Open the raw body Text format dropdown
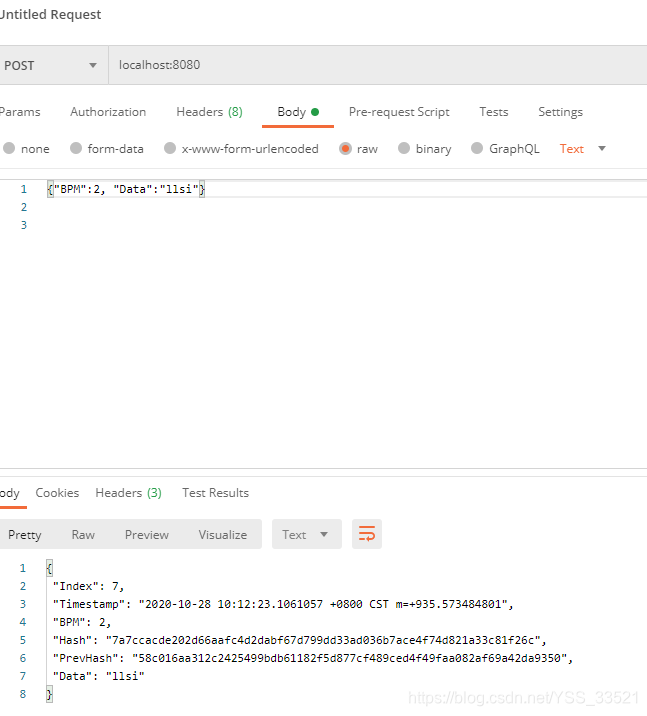The image size is (647, 716). tap(582, 148)
